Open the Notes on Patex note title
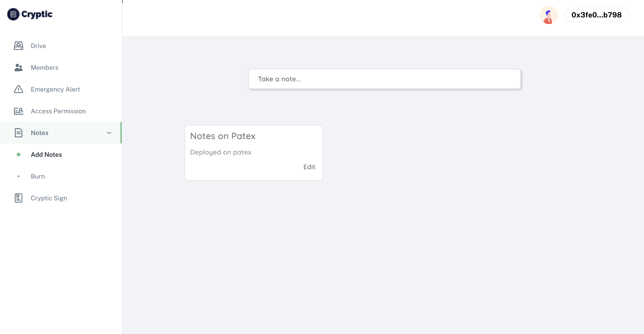Screen dimensions: 644x334 click(223, 136)
